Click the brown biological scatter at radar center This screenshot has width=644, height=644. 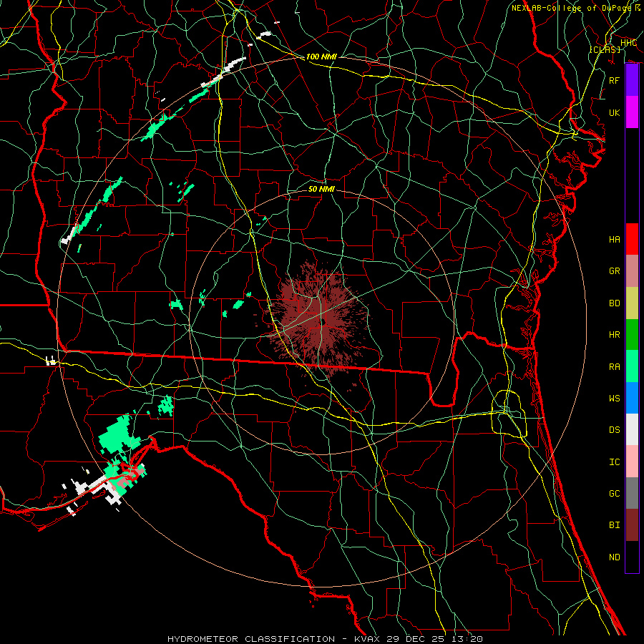click(321, 321)
